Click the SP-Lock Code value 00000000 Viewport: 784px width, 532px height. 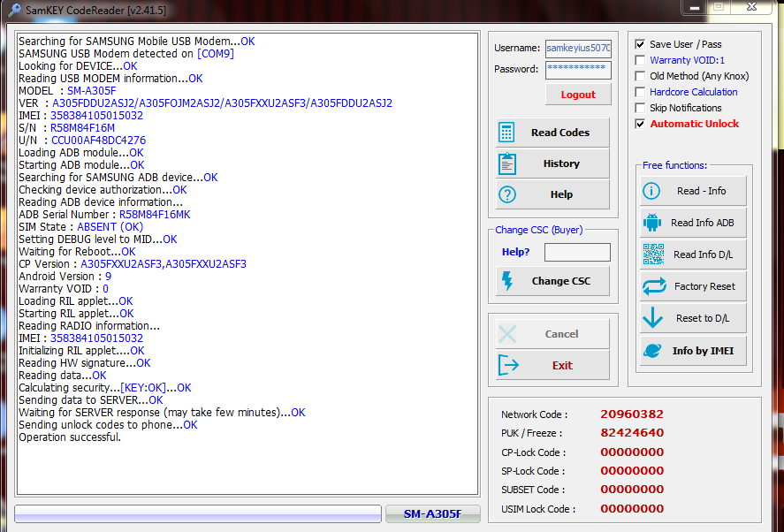click(x=632, y=470)
